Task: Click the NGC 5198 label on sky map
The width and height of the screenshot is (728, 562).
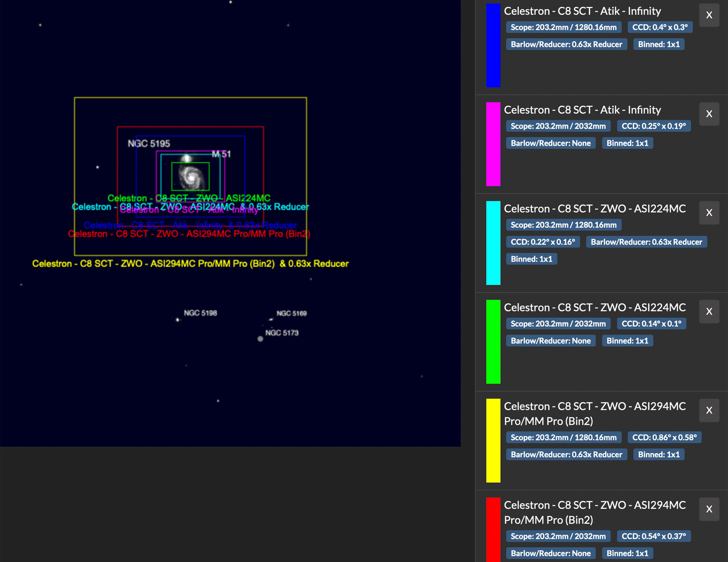Action: [200, 313]
